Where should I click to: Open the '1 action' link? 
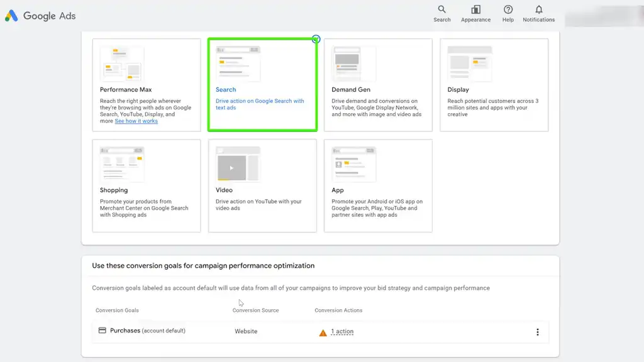coord(342,331)
